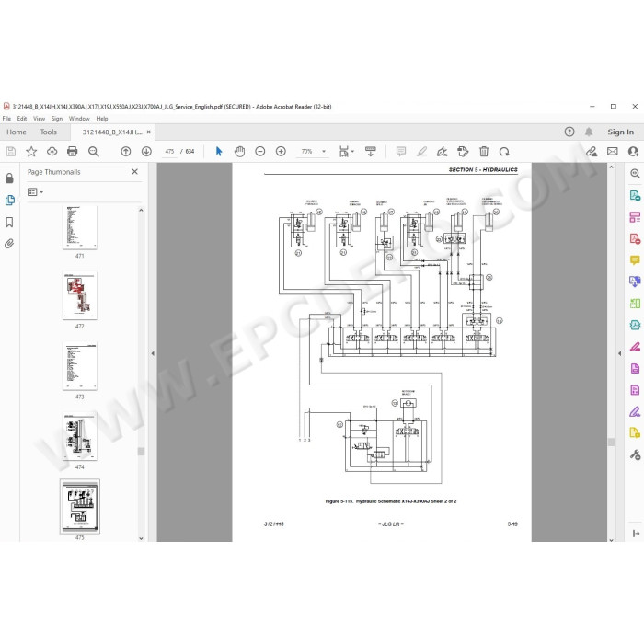Open the Edit menu

click(22, 119)
